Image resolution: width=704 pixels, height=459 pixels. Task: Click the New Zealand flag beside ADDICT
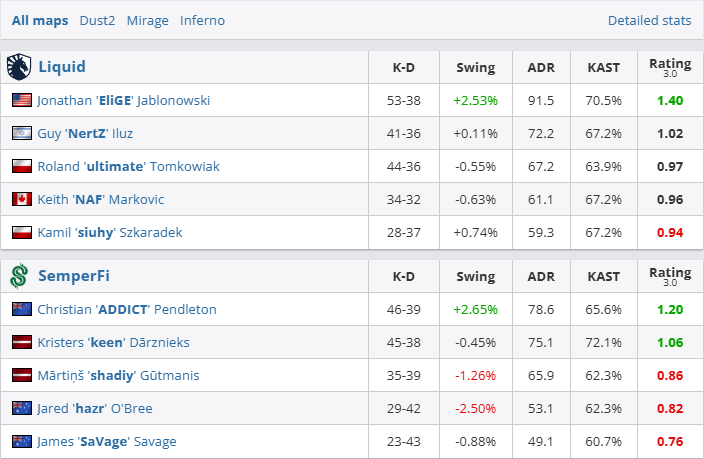[21, 309]
